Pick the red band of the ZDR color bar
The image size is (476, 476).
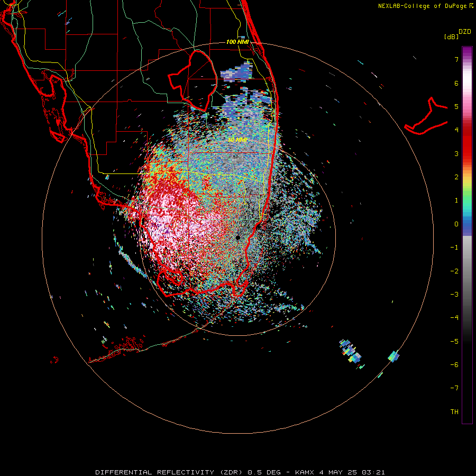coord(467,143)
